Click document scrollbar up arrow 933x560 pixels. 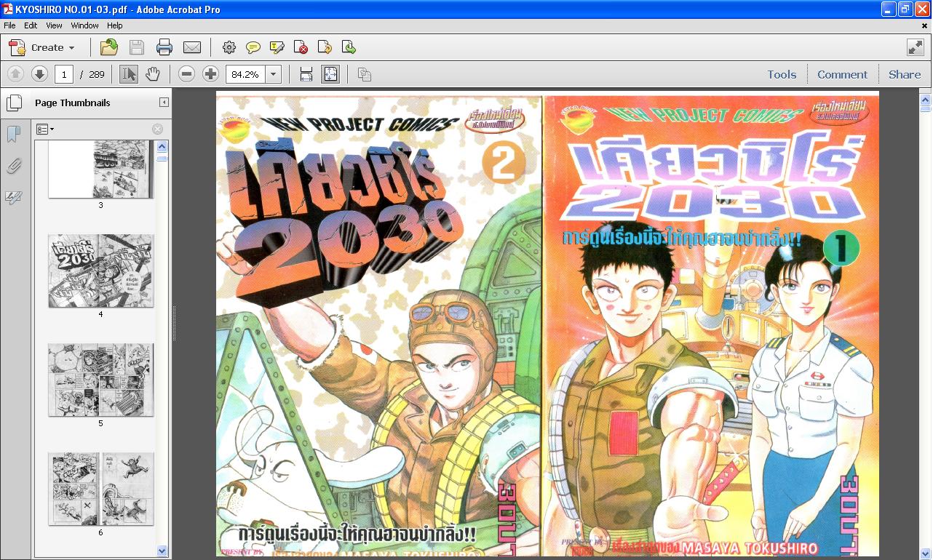[x=925, y=100]
